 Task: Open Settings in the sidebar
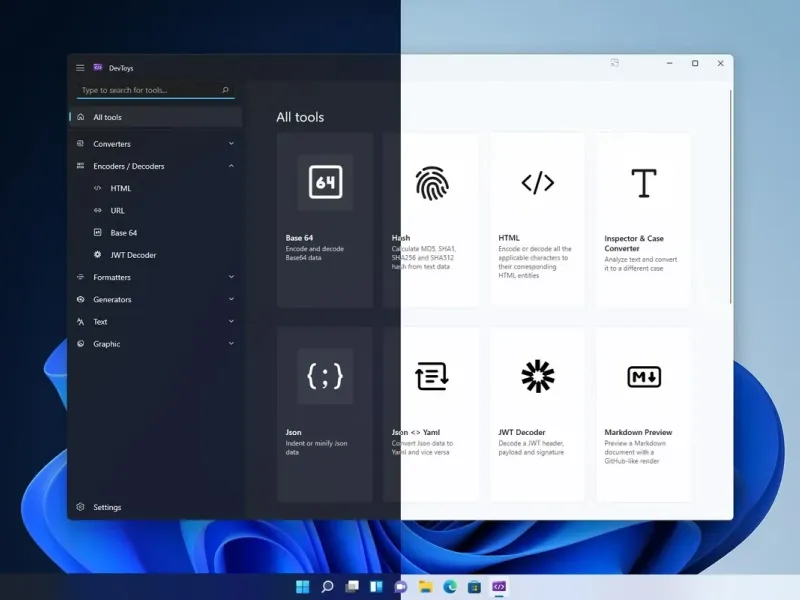point(156,507)
